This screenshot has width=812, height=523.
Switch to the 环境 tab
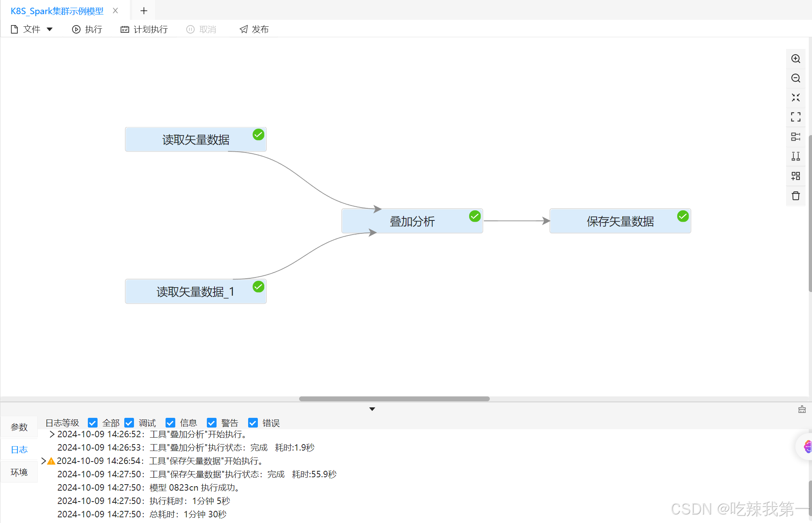pos(19,472)
